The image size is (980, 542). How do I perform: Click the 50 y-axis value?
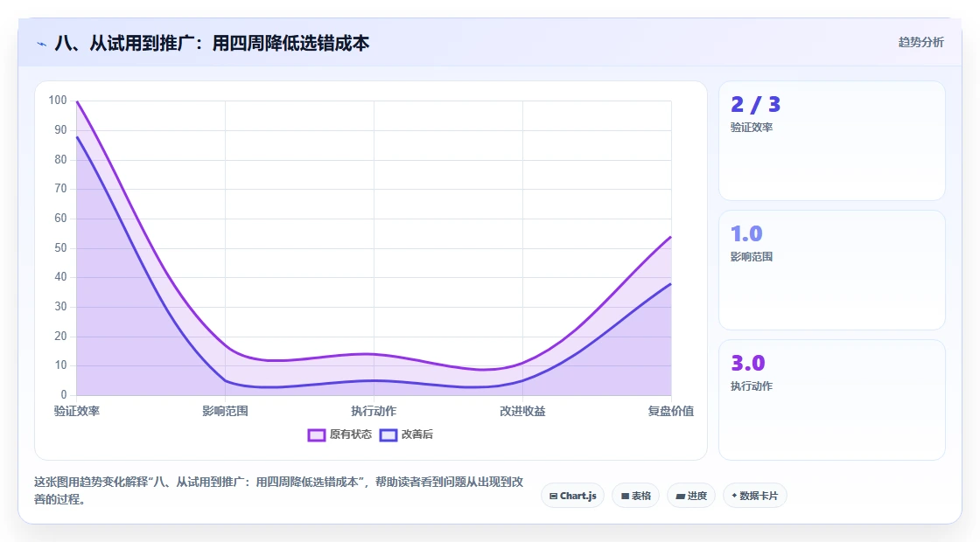(60, 248)
